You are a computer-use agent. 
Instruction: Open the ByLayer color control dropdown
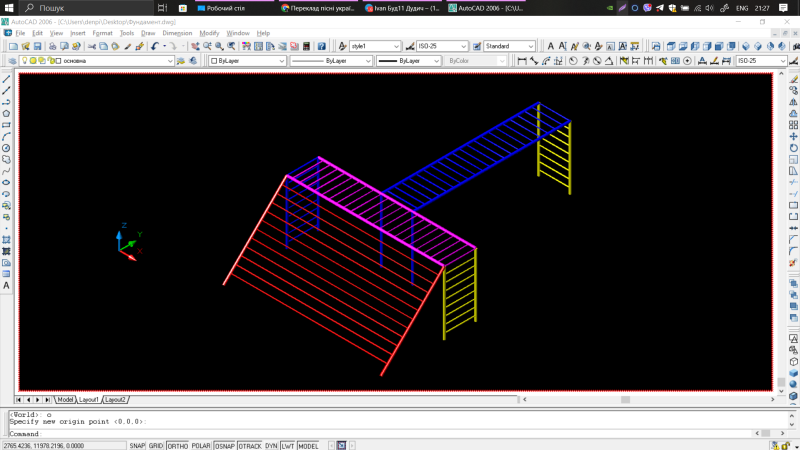(245, 61)
